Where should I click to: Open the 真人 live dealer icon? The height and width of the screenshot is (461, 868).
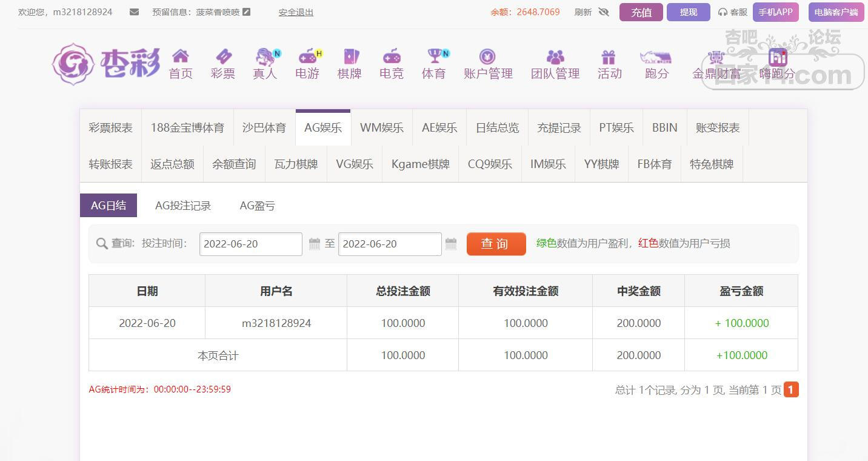(265, 56)
